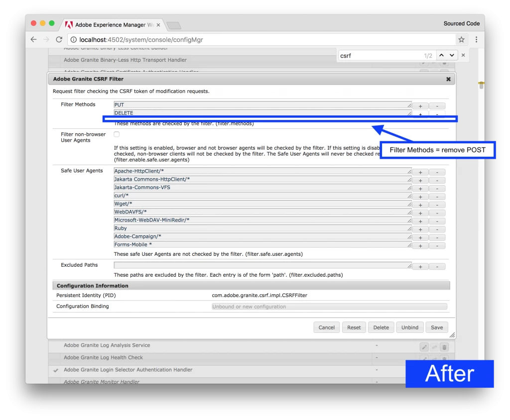Delete Adobe Granite Log Analysis Service config
This screenshot has height=420, width=510.
pos(444,347)
